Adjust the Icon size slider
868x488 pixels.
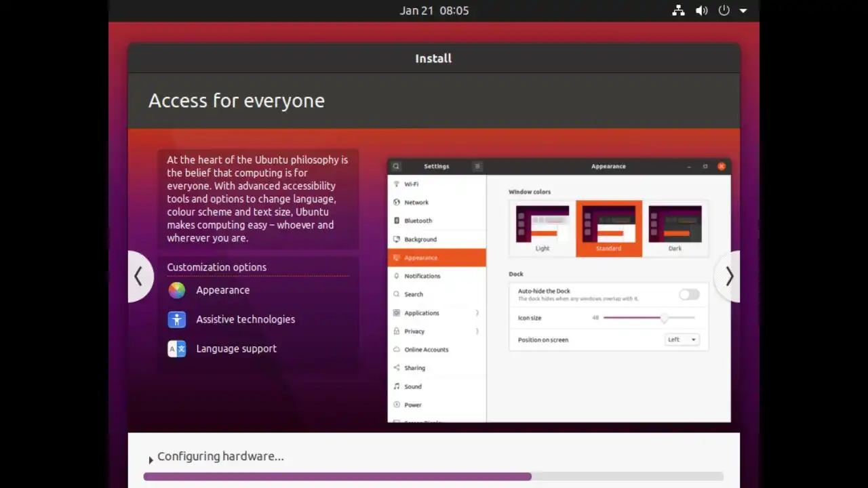tap(649, 317)
